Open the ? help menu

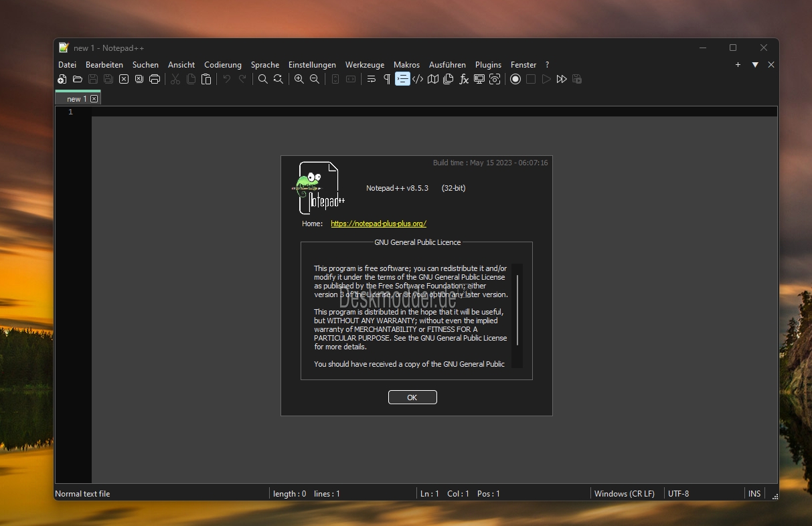(x=547, y=65)
